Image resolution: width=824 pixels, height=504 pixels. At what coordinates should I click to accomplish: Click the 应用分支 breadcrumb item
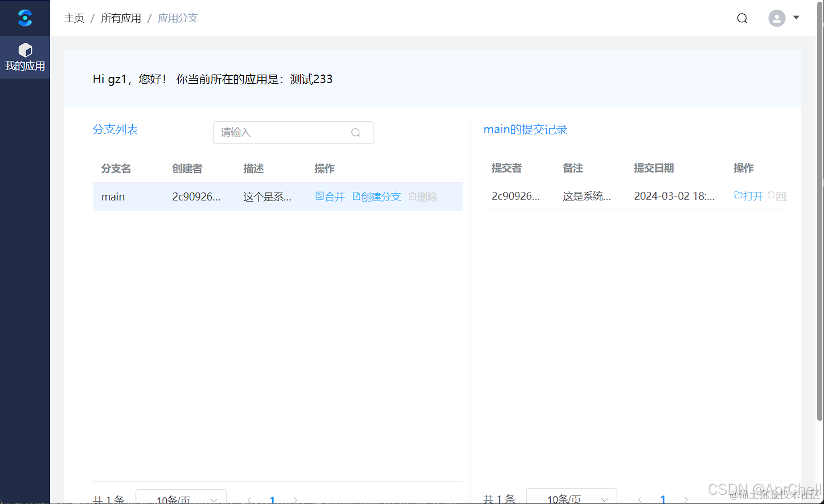[x=178, y=18]
